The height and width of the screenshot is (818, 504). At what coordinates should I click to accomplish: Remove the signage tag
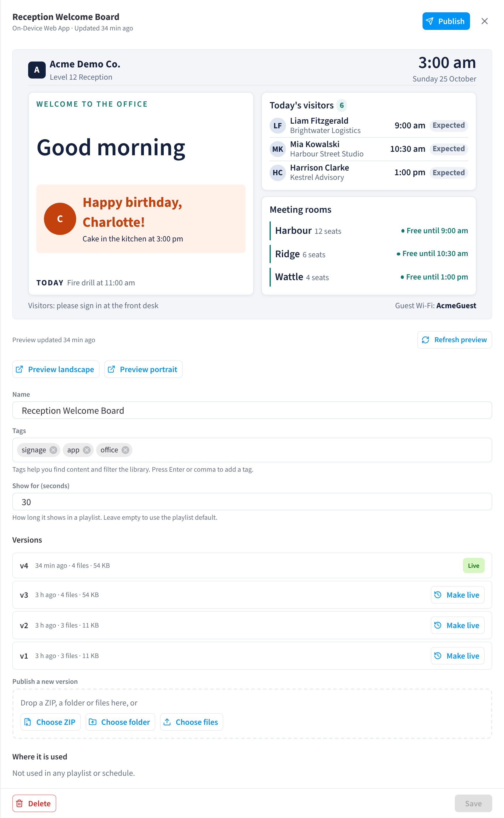coord(53,450)
